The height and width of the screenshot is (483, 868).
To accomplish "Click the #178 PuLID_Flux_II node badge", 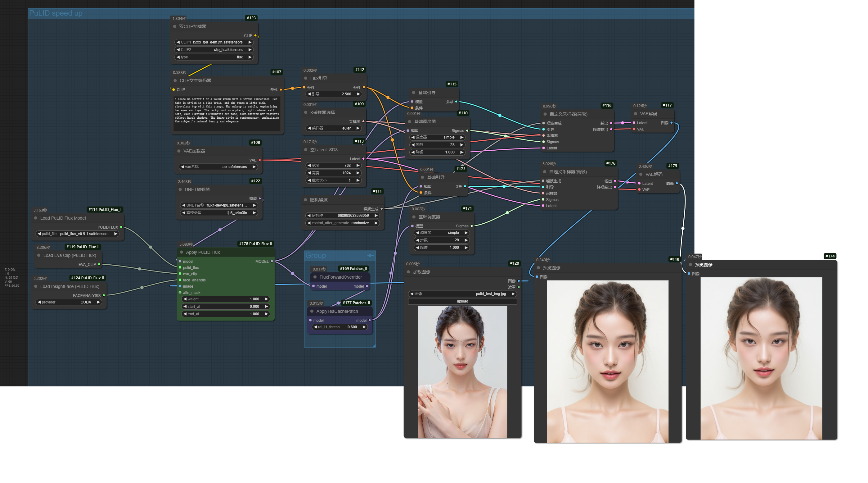I will point(255,244).
